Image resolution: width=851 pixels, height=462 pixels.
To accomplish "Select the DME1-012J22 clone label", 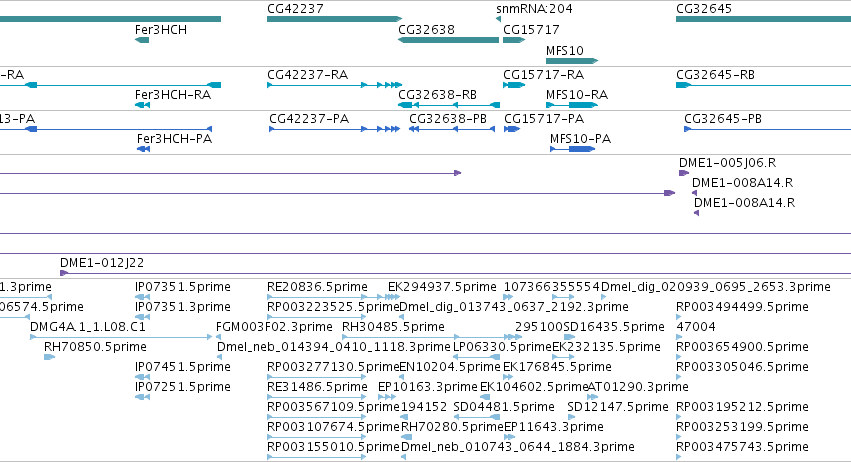I will (102, 263).
